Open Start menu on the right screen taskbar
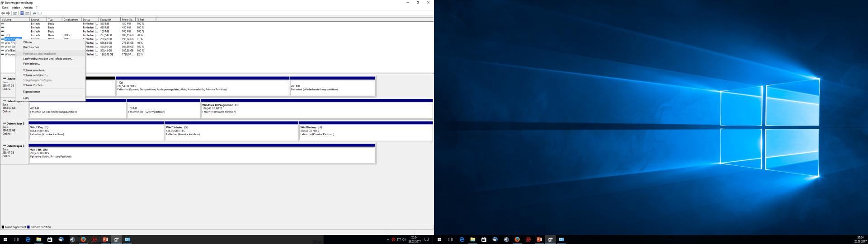Screen dimensions: 868x244 (x=439, y=239)
